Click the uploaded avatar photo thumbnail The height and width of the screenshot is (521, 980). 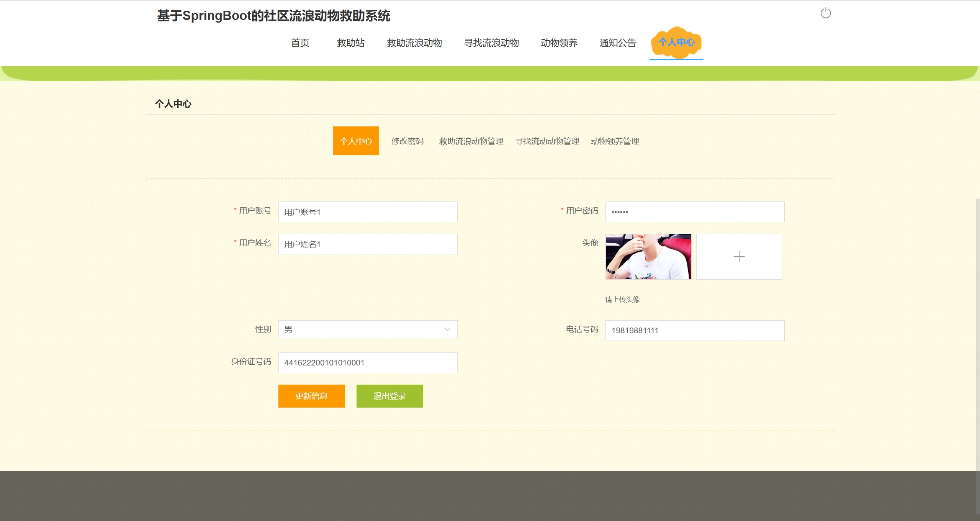point(648,257)
